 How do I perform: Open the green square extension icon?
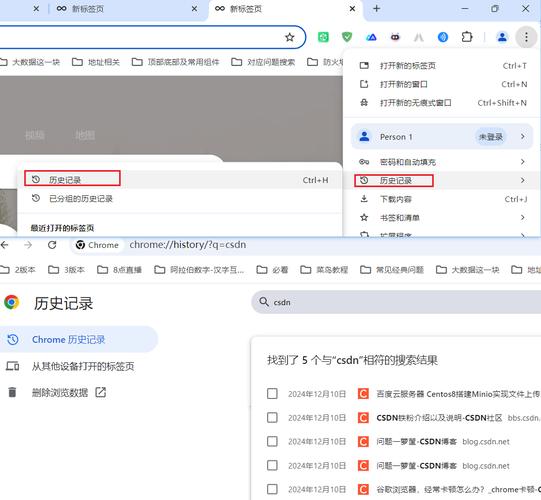click(x=323, y=37)
